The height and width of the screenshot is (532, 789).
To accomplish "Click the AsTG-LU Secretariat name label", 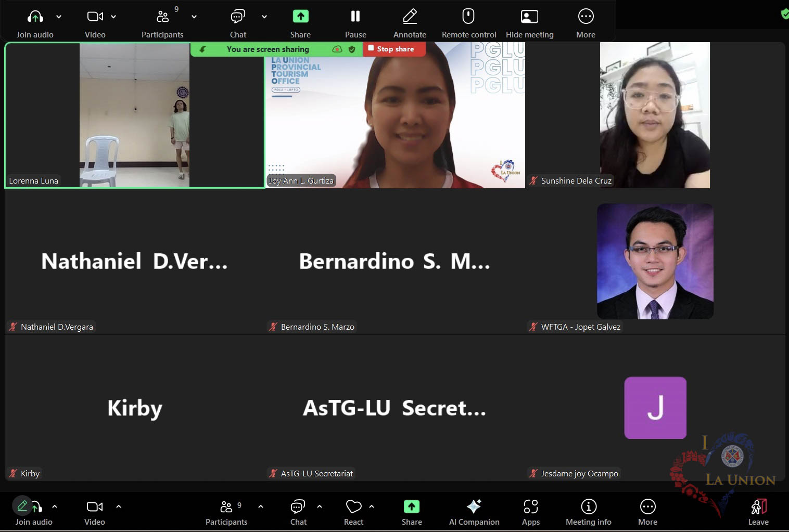I will coord(317,473).
